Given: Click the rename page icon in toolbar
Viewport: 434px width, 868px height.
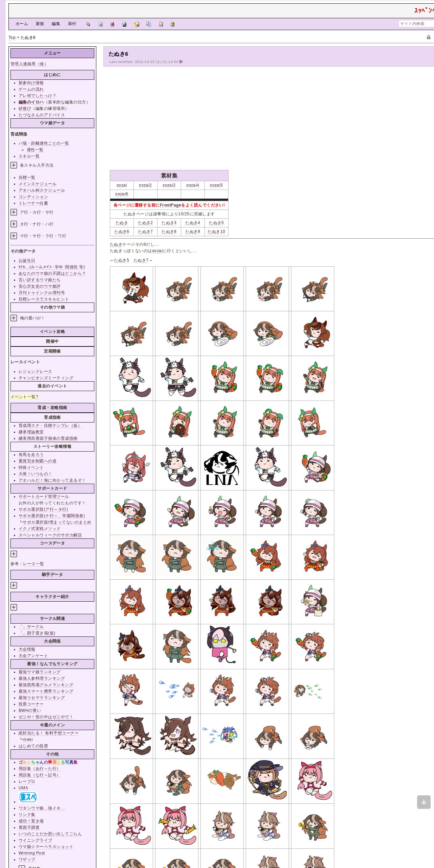Looking at the screenshot, I should click(x=100, y=24).
